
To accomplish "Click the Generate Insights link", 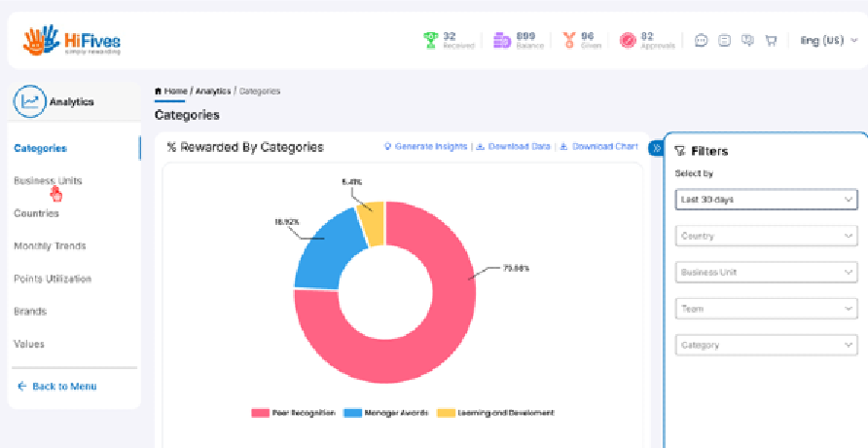I will click(x=426, y=147).
